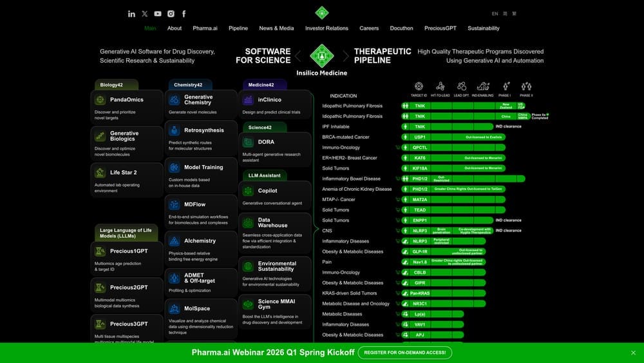The image size is (644, 363).
Task: Click the Hit-to-Lead stage icon
Action: 440,86
